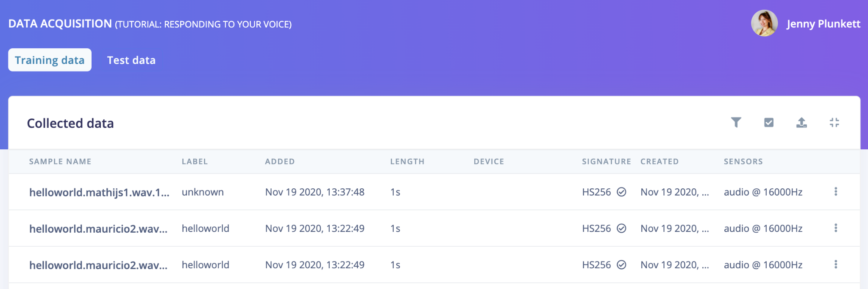Click the Length column header
The image size is (868, 289).
coord(407,162)
